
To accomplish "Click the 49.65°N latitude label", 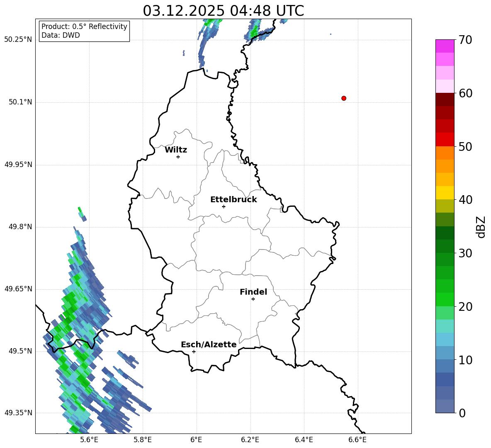I will tap(18, 288).
